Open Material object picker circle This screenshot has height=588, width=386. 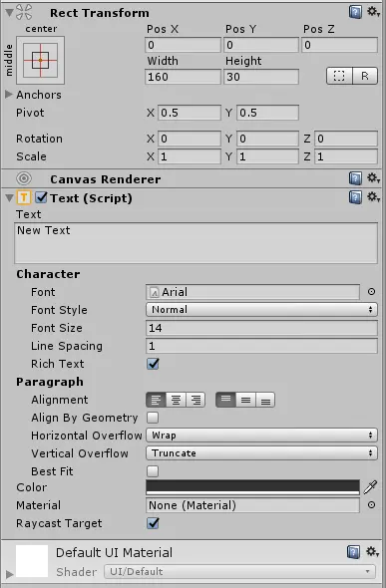tap(371, 505)
